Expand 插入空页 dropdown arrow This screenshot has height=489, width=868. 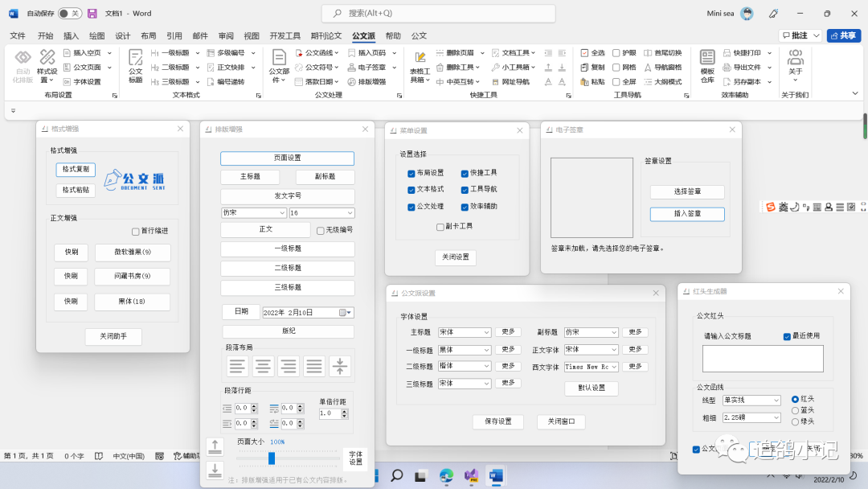(x=109, y=52)
